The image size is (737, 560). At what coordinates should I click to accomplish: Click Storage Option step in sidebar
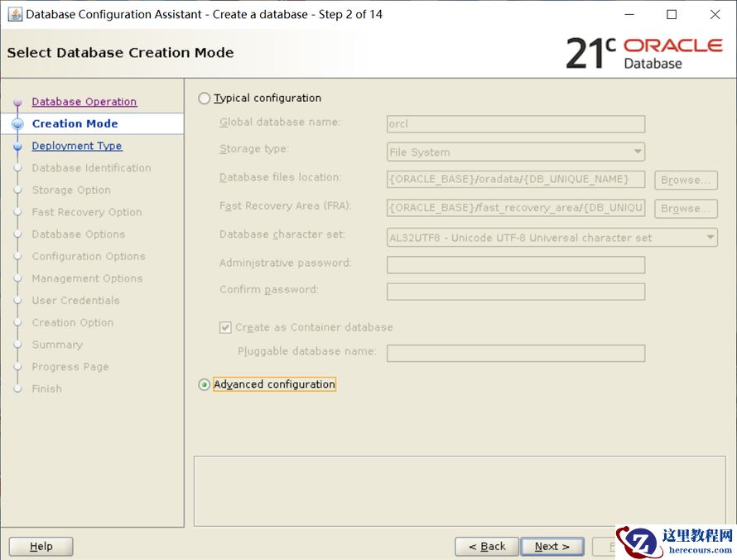pos(71,190)
